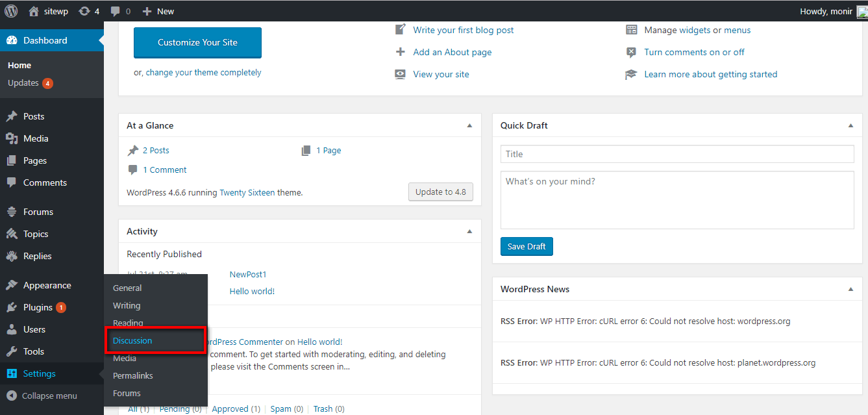
Task: Click the Collapse menu arrow icon
Action: click(12, 396)
